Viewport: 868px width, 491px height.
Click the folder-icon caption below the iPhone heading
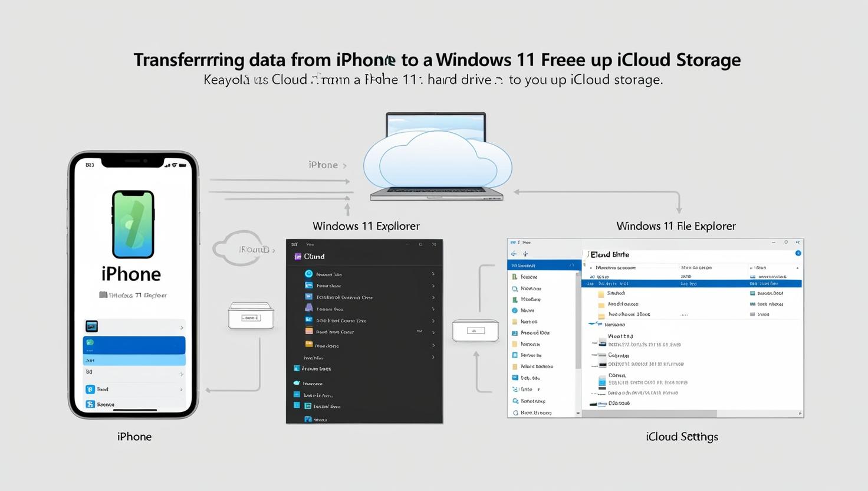pos(133,295)
